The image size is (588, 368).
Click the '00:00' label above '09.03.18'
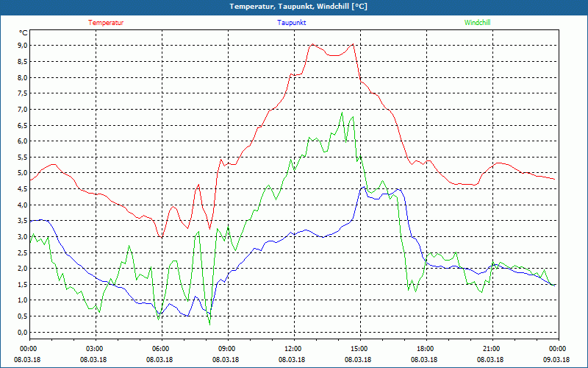click(x=559, y=349)
